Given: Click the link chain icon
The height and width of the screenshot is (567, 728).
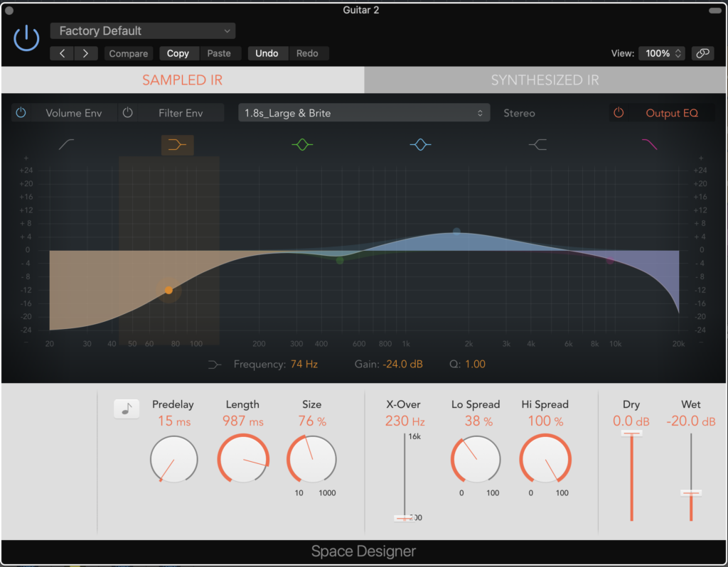Looking at the screenshot, I should click(x=702, y=53).
